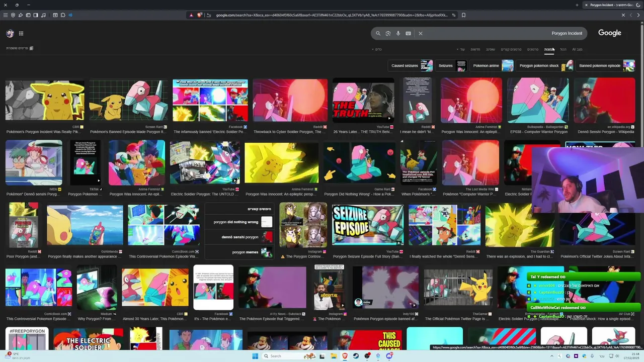Open a new browser tab with plus

[577, 5]
